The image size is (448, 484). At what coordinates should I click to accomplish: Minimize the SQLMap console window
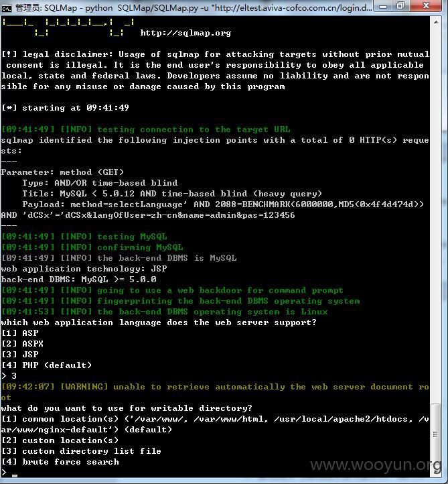[x=383, y=6]
